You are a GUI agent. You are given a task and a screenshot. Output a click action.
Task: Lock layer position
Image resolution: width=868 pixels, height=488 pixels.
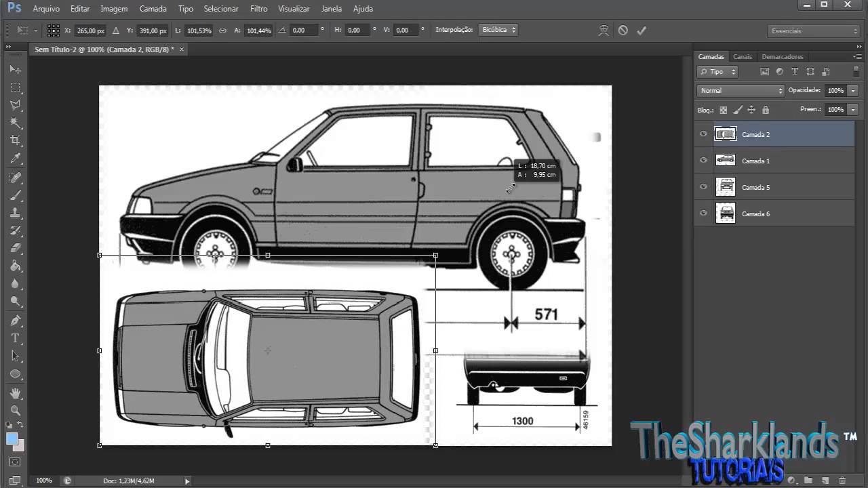(751, 110)
